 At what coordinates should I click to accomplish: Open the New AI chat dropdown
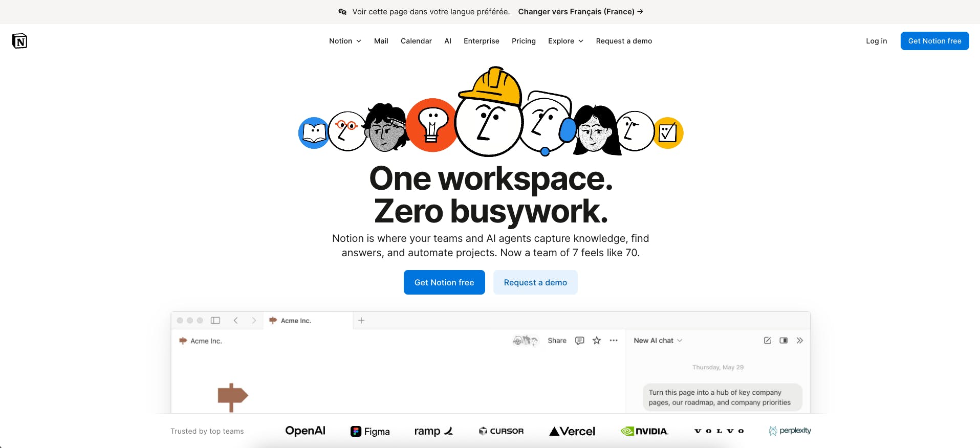point(658,341)
